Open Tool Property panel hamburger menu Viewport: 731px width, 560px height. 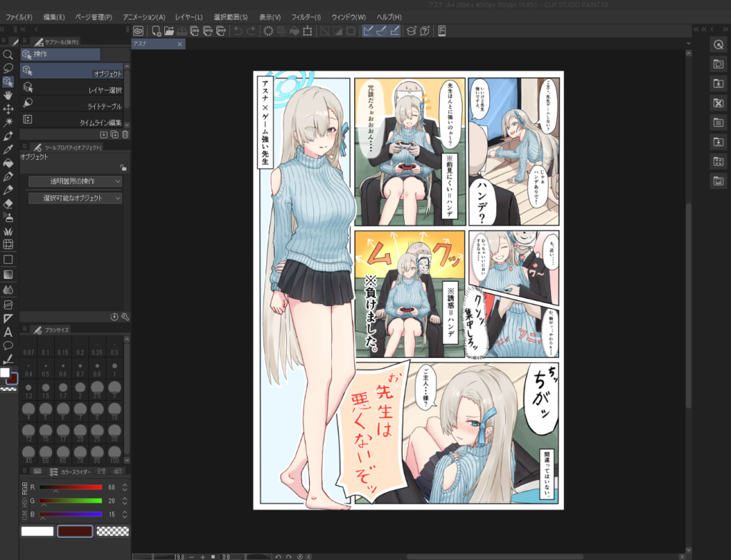[24, 146]
